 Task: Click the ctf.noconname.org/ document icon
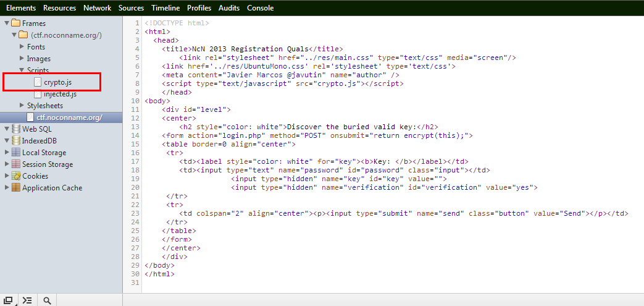30,117
